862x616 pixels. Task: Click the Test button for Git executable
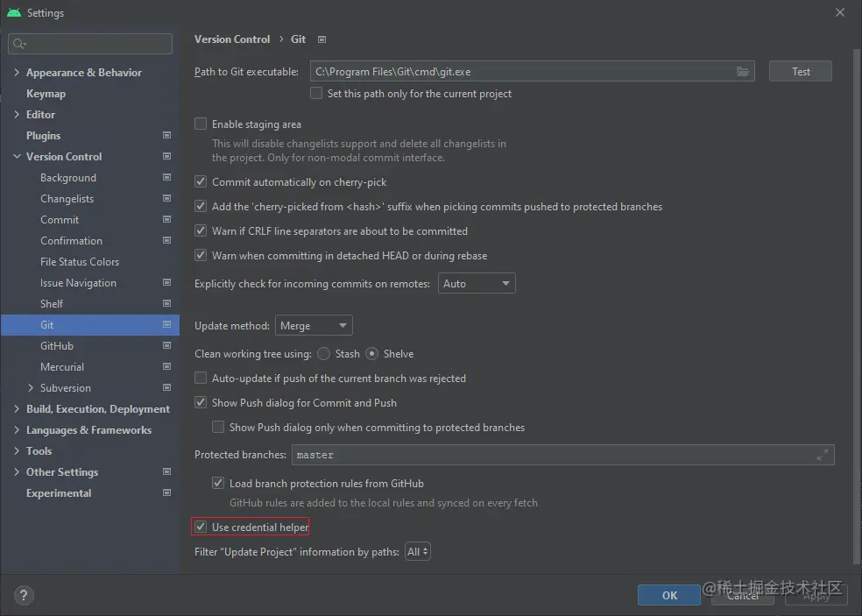801,72
